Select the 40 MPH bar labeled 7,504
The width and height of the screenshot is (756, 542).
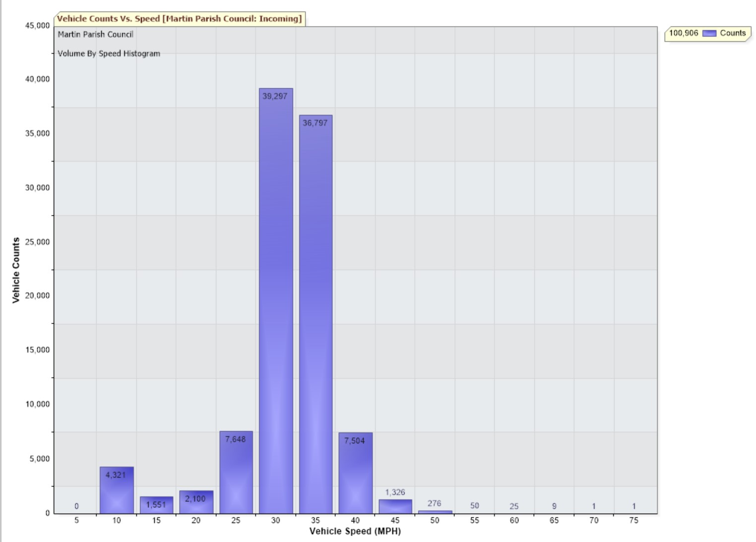[356, 473]
